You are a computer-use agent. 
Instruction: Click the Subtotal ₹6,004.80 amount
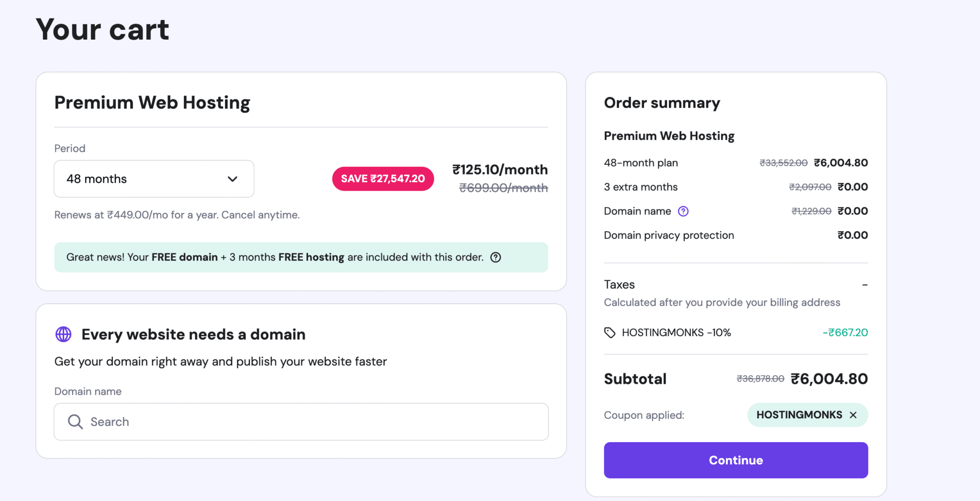point(829,379)
